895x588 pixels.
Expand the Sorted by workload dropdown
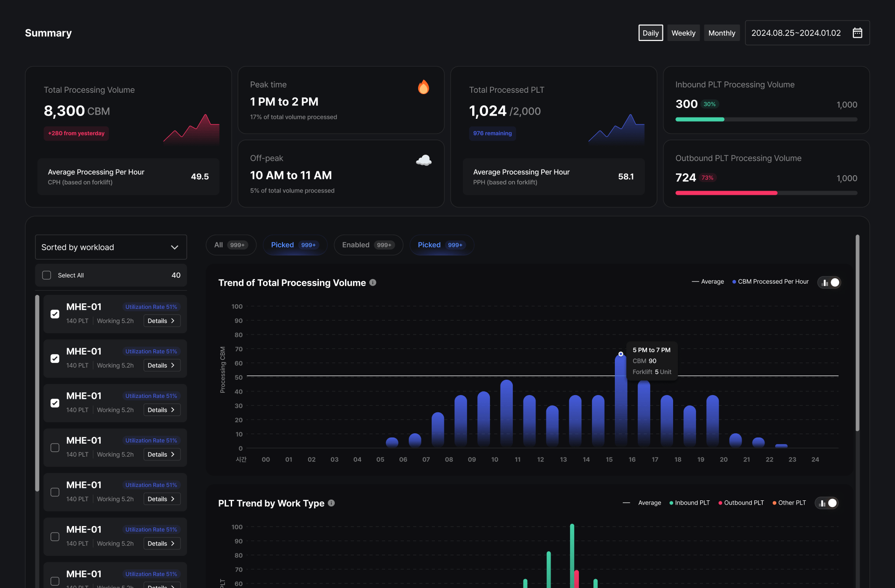(111, 247)
